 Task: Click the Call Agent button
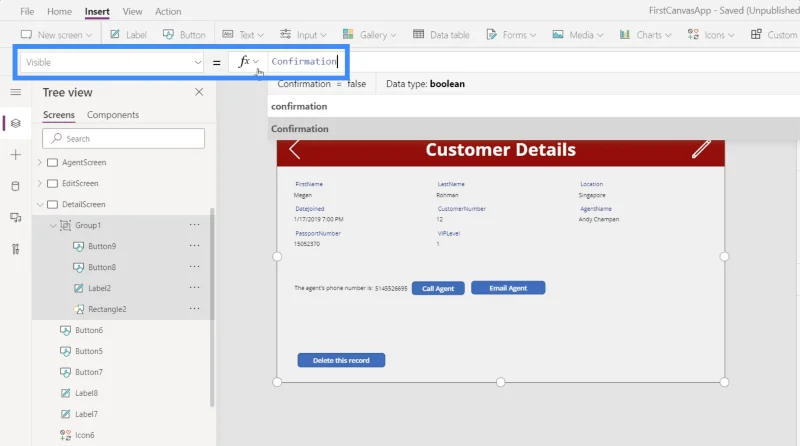438,288
